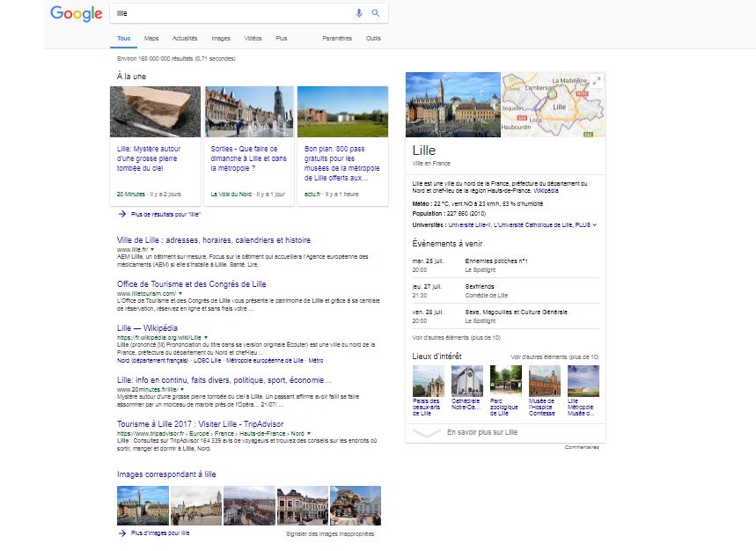The image size is (756, 551).
Task: Open Palais des beaux-arts de Lille thumbnail
Action: point(428,381)
